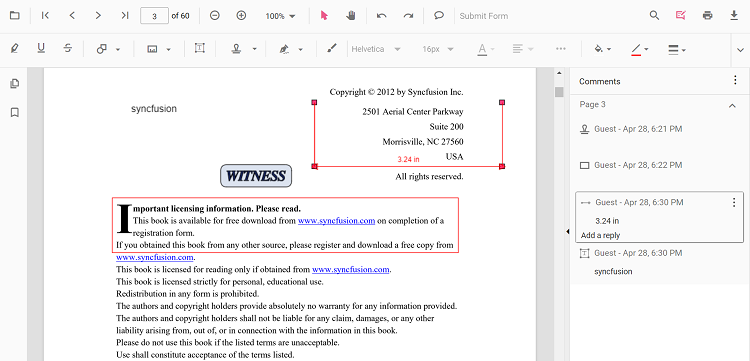Click the Submit Form button
750x361 pixels.
[x=484, y=16]
